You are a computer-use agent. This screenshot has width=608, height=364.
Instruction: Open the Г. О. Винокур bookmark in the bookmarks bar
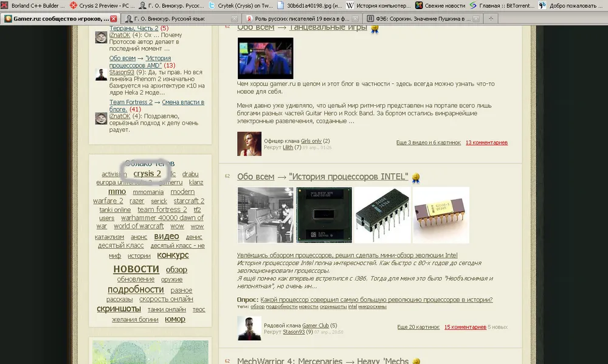[171, 5]
